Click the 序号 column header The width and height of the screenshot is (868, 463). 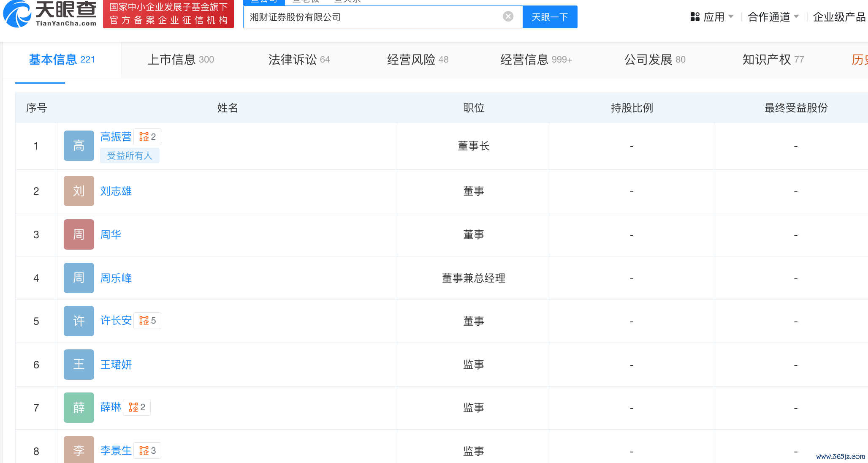(36, 108)
